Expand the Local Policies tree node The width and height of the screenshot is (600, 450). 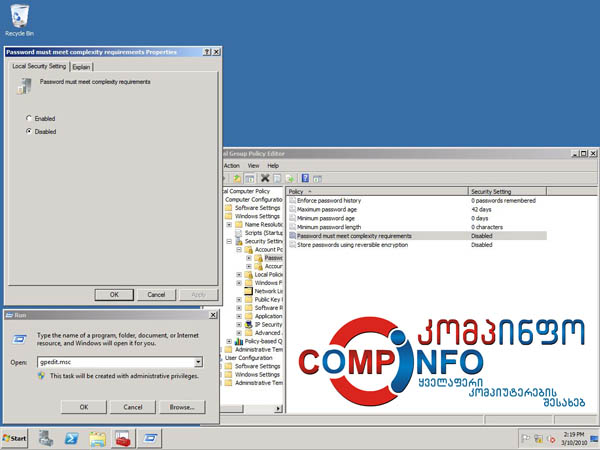coord(239,275)
